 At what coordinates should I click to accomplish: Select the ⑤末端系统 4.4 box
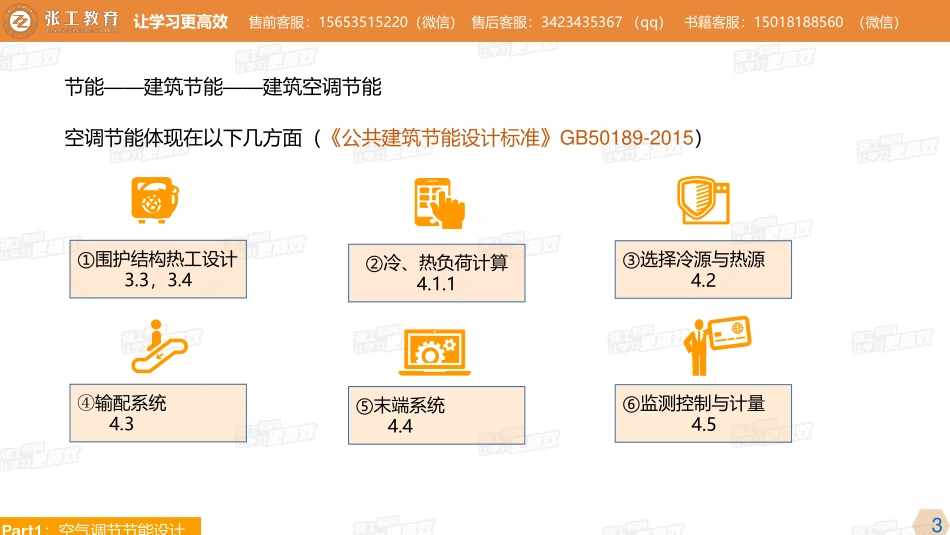click(x=436, y=415)
